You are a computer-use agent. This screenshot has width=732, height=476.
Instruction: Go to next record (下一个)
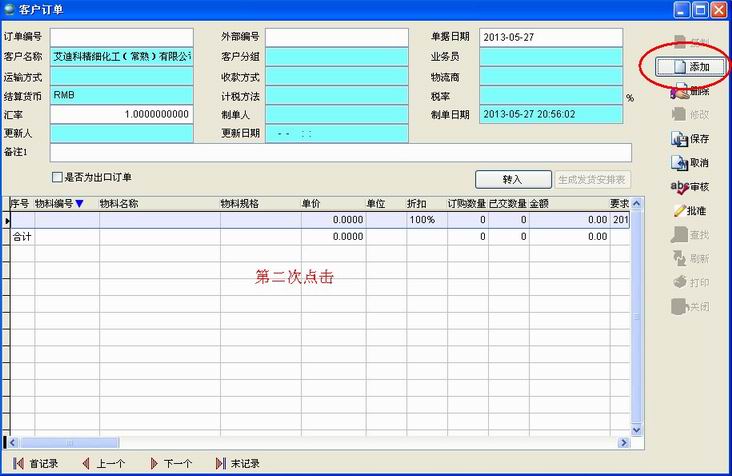(169, 464)
